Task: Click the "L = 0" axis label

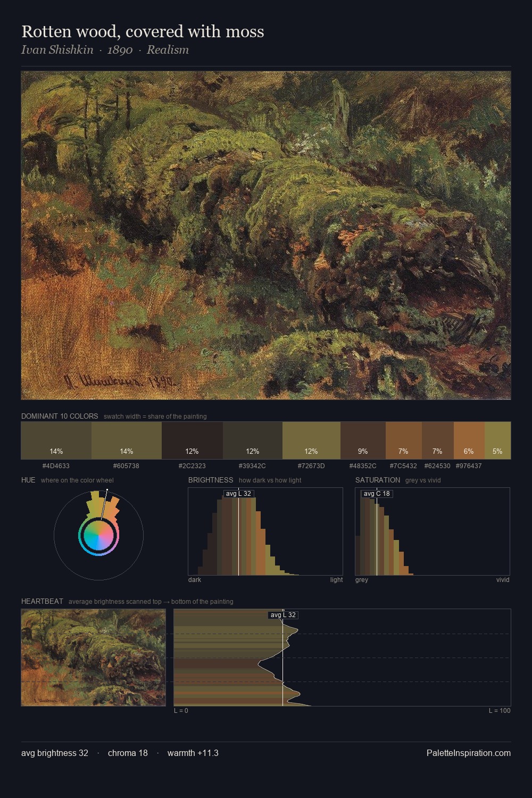Action: (x=181, y=711)
